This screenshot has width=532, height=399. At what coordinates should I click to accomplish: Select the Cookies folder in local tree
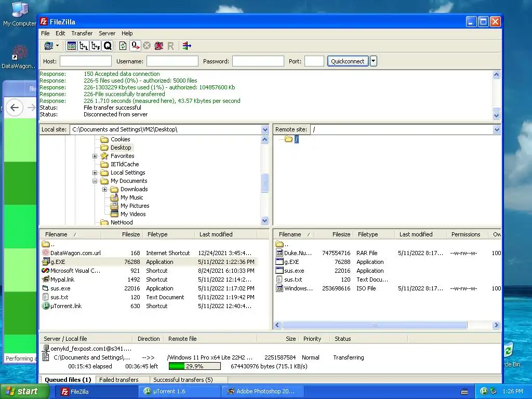coord(120,139)
